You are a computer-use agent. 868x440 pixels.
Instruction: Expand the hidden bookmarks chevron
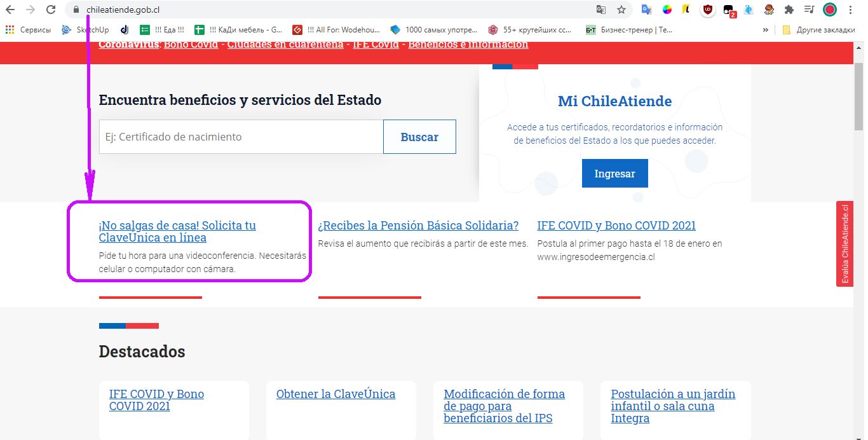click(766, 30)
